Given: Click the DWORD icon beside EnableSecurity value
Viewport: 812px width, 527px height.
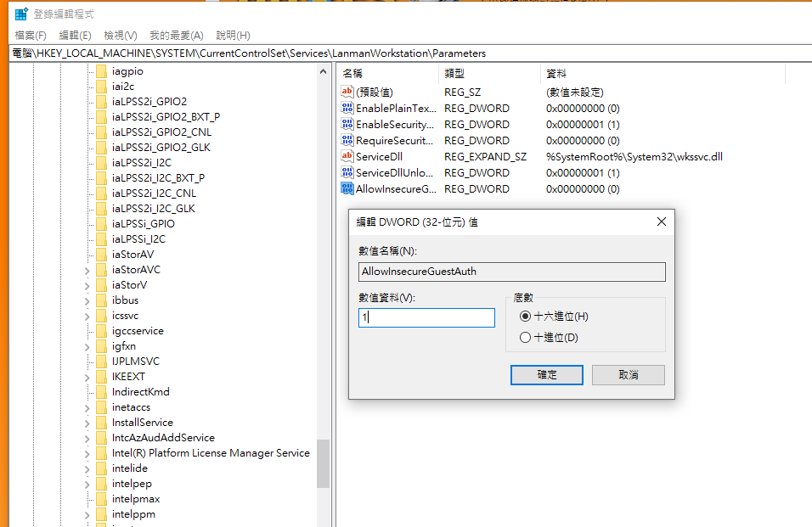Looking at the screenshot, I should (347, 124).
